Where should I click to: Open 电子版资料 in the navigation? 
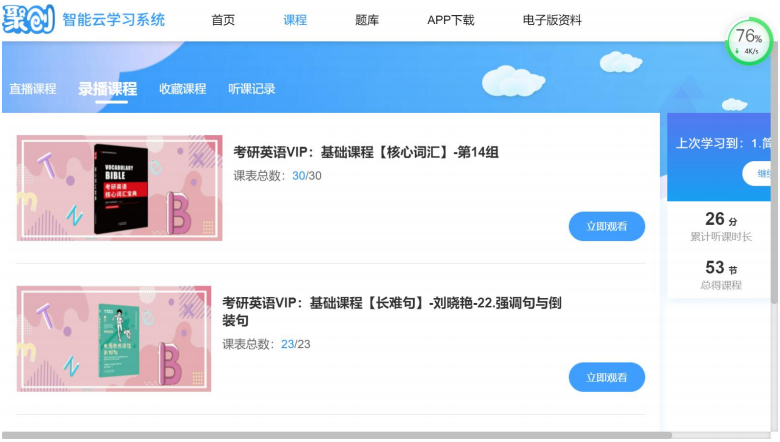(552, 20)
